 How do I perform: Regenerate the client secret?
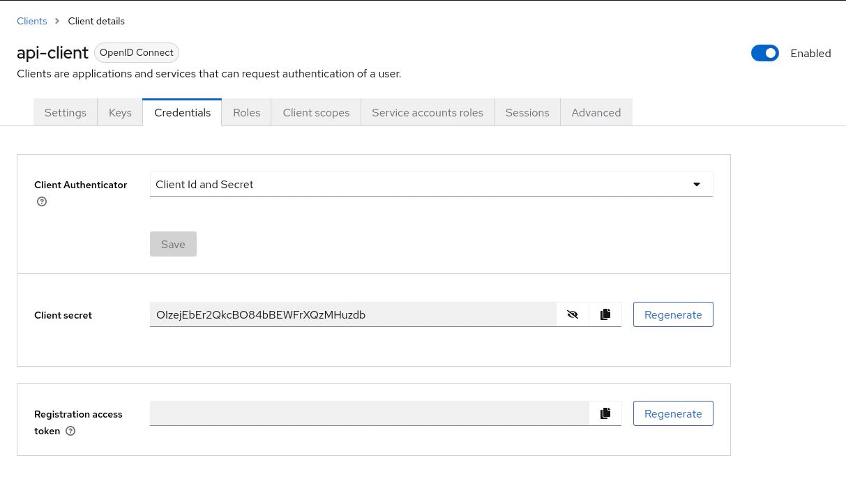pos(673,314)
